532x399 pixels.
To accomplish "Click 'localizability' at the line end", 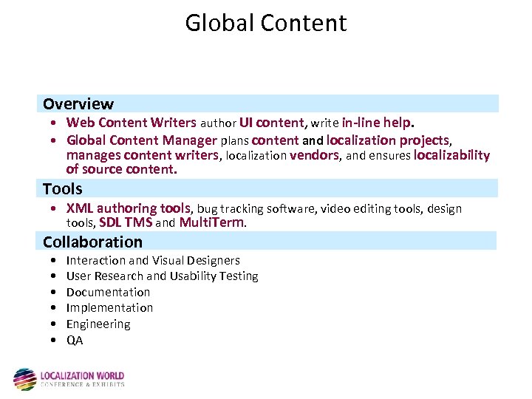I will pyautogui.click(x=451, y=155).
